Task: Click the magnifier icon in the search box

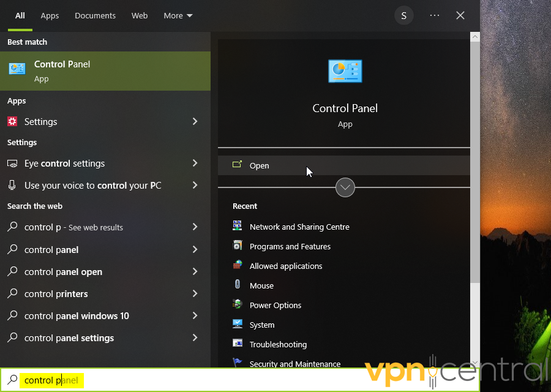Action: (12, 380)
